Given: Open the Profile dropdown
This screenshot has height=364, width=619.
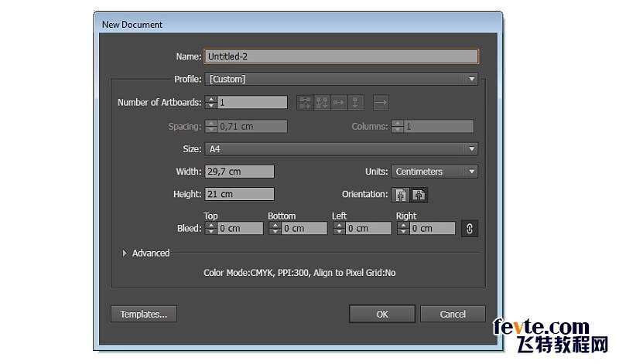Looking at the screenshot, I should 341,80.
